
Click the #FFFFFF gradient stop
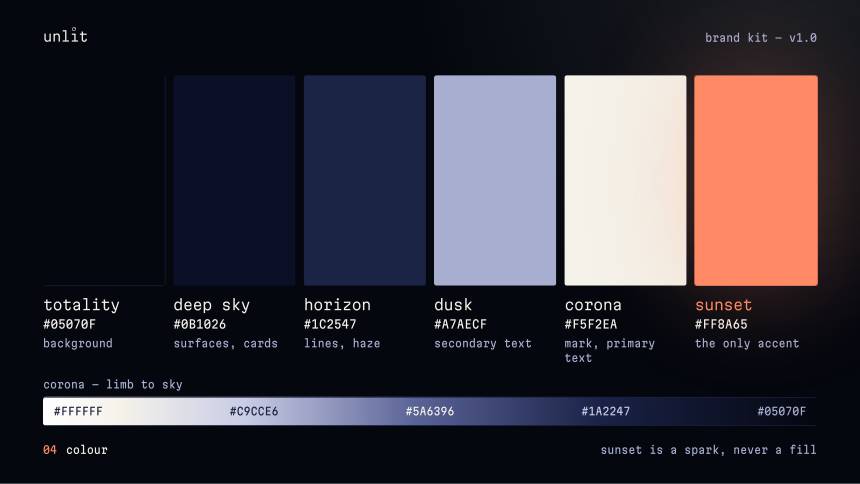click(x=78, y=412)
